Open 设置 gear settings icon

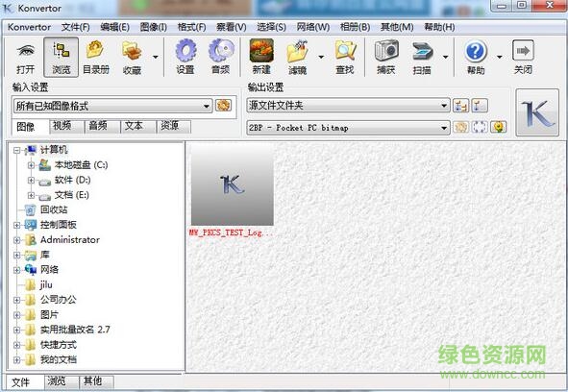[185, 51]
